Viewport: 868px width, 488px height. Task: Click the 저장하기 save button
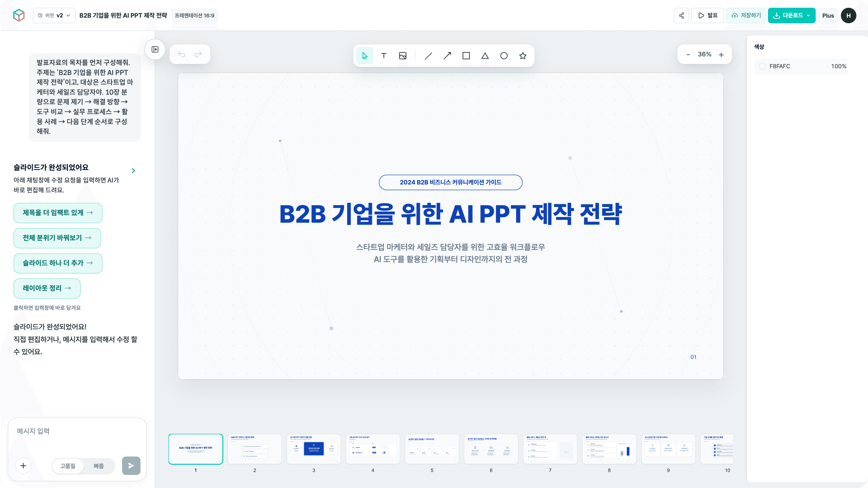pos(746,15)
